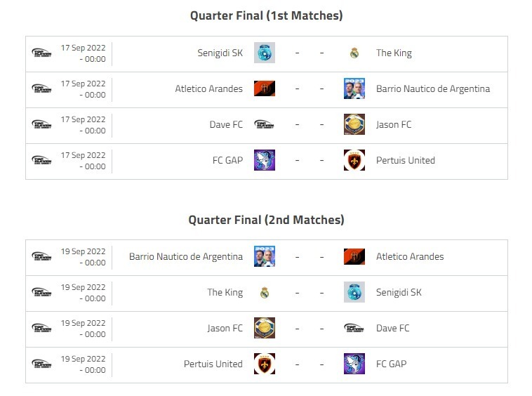Click Senigidi SK crest in 1st Matches
The width and height of the screenshot is (532, 396).
click(264, 53)
